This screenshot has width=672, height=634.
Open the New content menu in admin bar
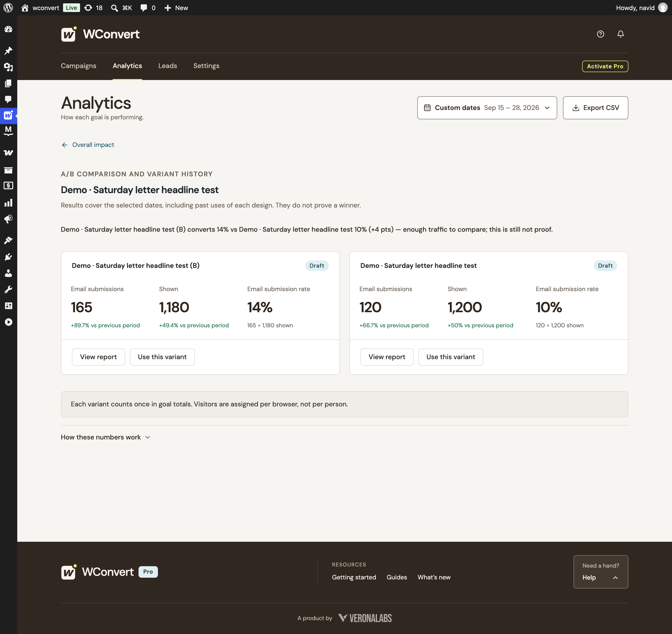pos(176,8)
